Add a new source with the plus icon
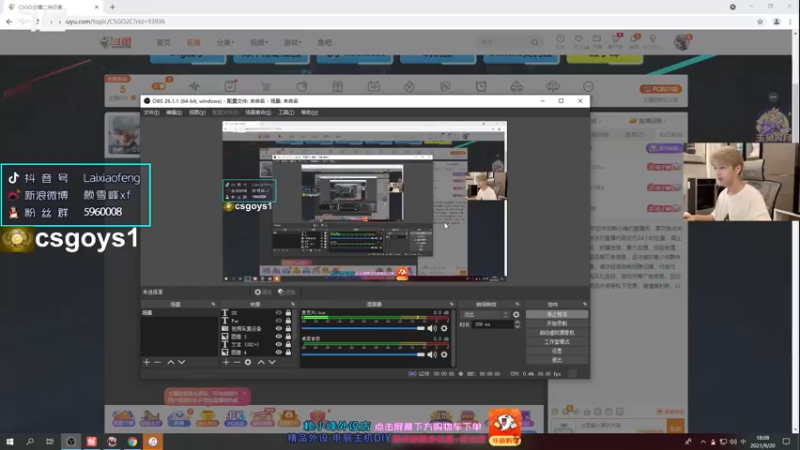This screenshot has width=800, height=450. click(226, 362)
